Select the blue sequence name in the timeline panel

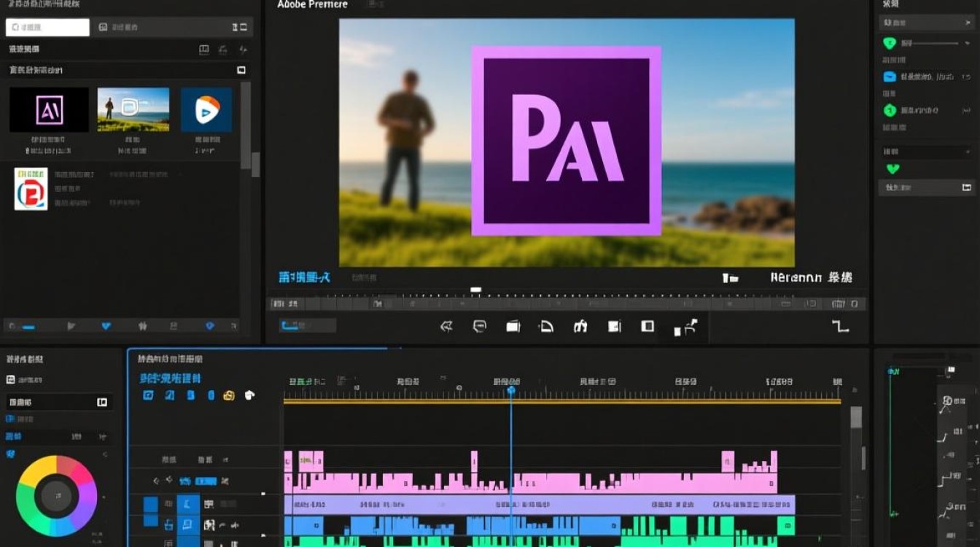pyautogui.click(x=170, y=379)
